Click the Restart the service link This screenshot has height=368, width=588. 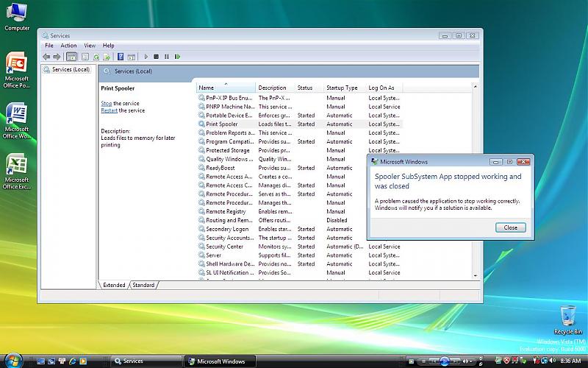point(109,110)
